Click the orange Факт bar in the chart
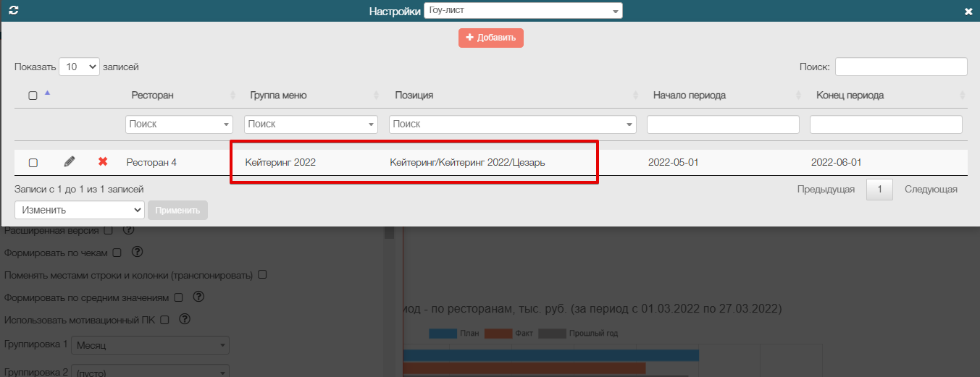Viewport: 980px width, 377px height. [524, 368]
